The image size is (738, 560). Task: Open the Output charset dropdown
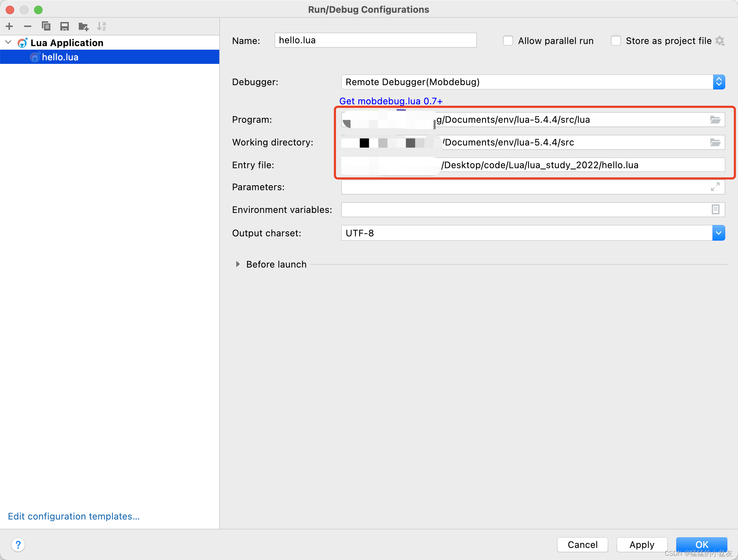coord(718,233)
